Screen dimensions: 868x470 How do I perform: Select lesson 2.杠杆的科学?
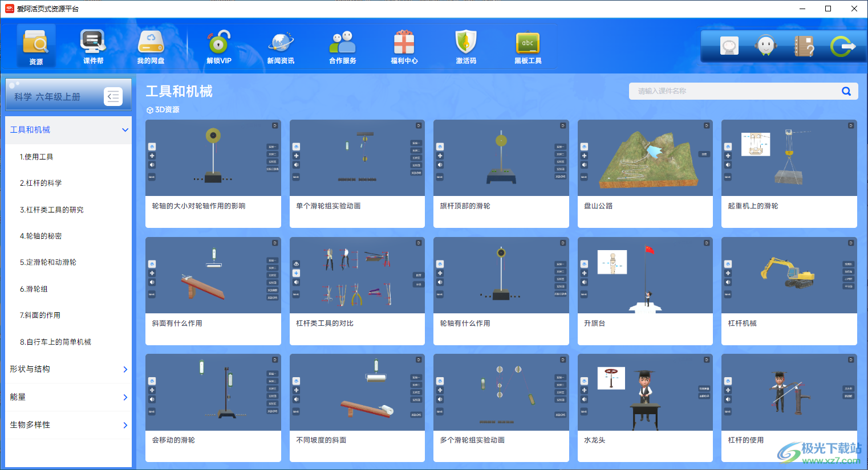40,183
